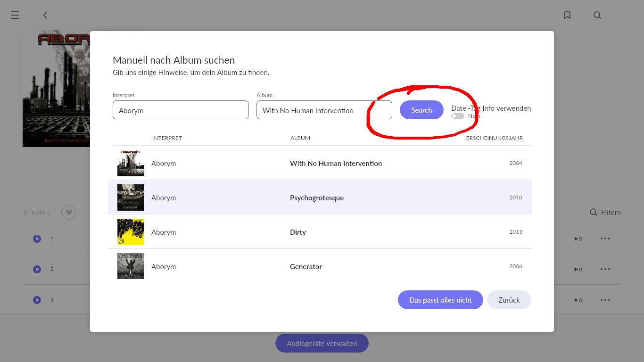Click the year 2010 in the results
644x362 pixels.
click(516, 197)
